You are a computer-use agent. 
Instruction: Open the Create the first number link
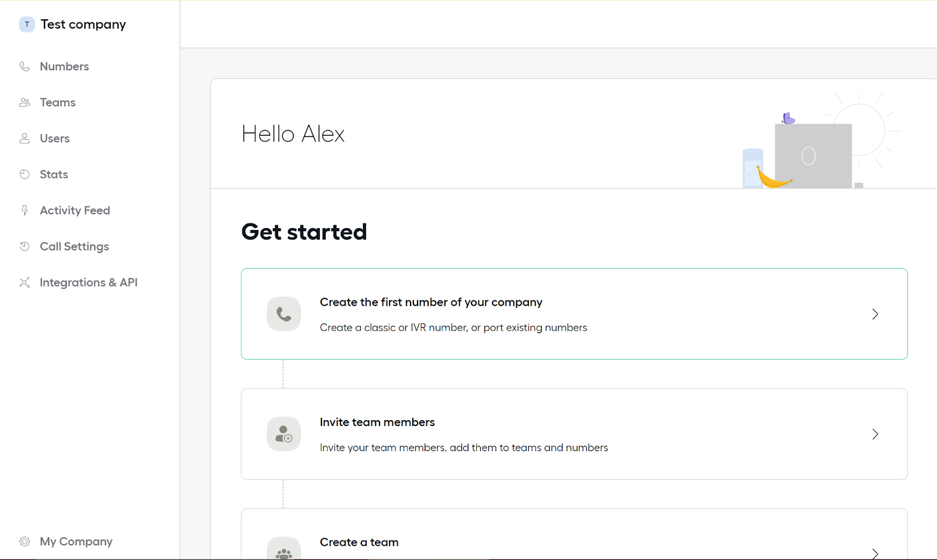[431, 303]
